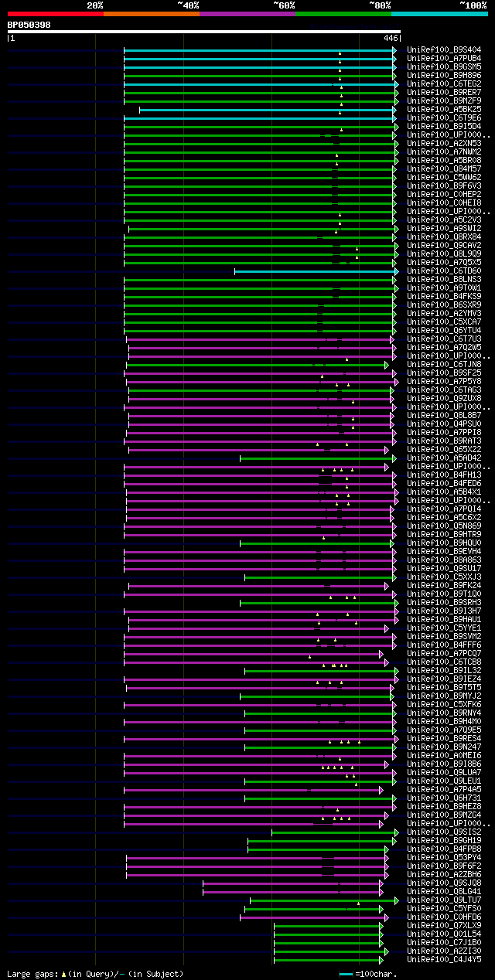Click the green alignment bar for Q7XLX9

pos(328,926)
